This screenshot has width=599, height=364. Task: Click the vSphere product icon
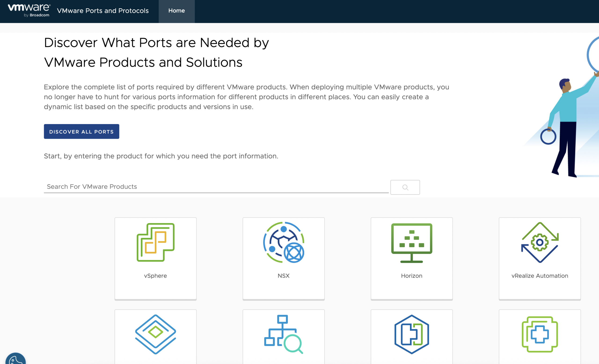[x=155, y=242]
